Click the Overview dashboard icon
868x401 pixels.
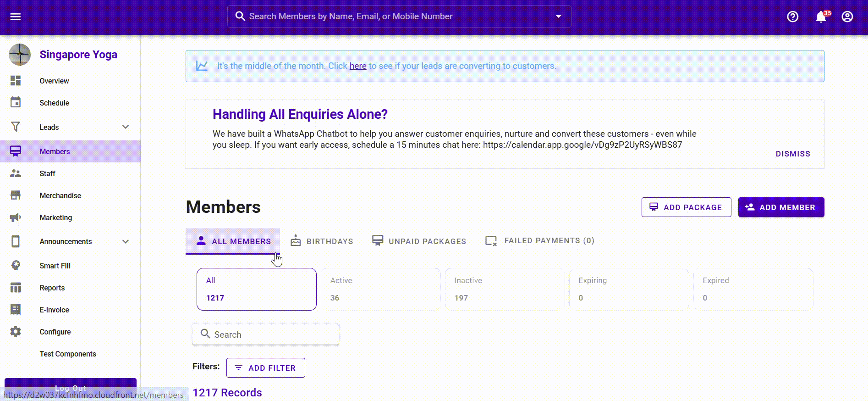[x=16, y=81]
